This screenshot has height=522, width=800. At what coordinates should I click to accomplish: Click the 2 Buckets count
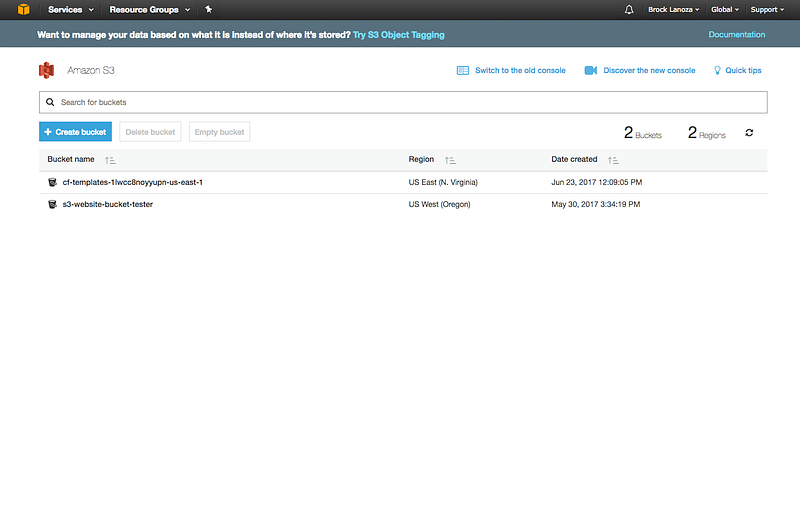pos(643,133)
